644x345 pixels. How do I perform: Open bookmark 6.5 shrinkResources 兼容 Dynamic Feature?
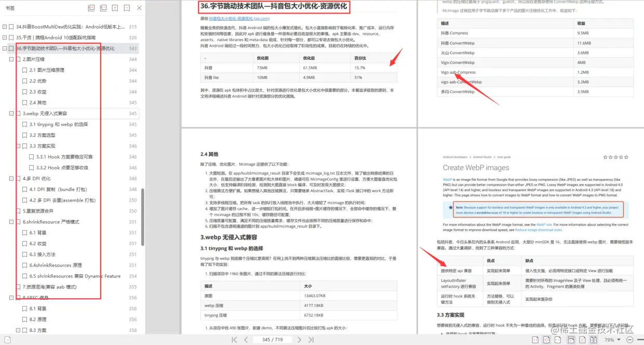[75, 276]
